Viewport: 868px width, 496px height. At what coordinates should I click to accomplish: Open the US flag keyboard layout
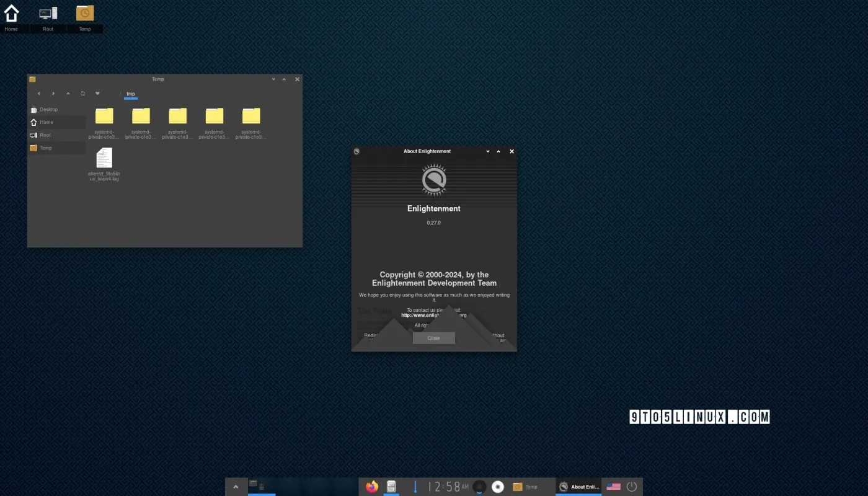[613, 487]
